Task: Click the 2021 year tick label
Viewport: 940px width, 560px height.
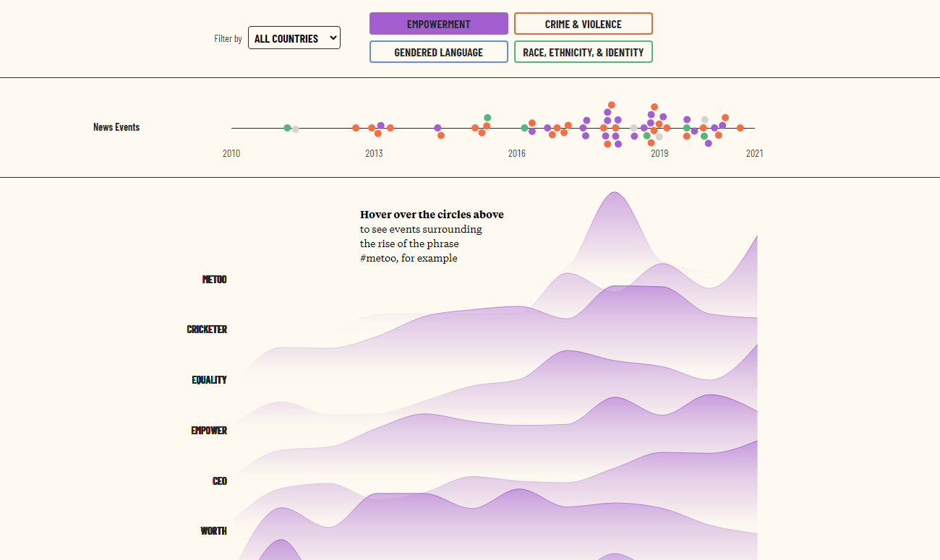Action: (x=755, y=153)
